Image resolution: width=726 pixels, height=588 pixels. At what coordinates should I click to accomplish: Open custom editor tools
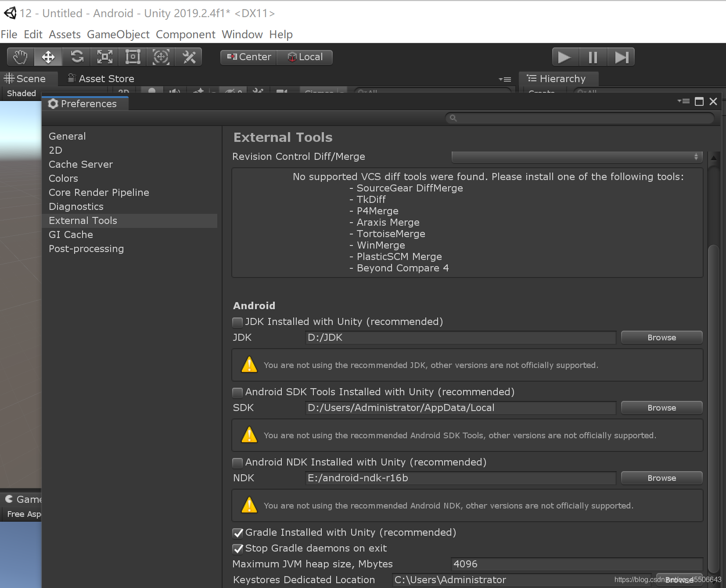tap(189, 57)
